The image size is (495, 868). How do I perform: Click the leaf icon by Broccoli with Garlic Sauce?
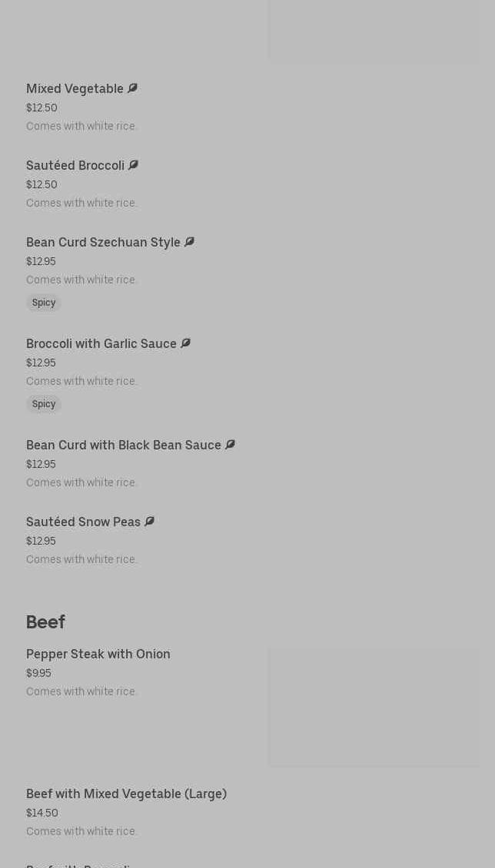coord(185,343)
